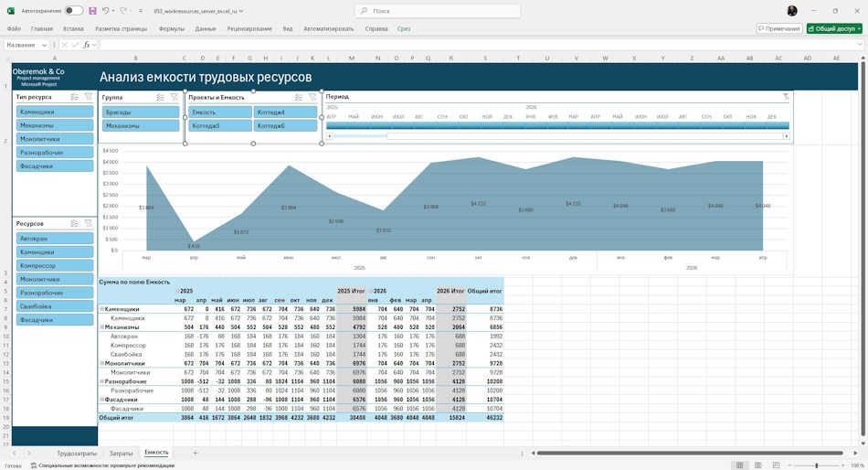This screenshot has width=868, height=470.
Task: Clear filter on Ресурсов slicer
Action: [x=88, y=223]
